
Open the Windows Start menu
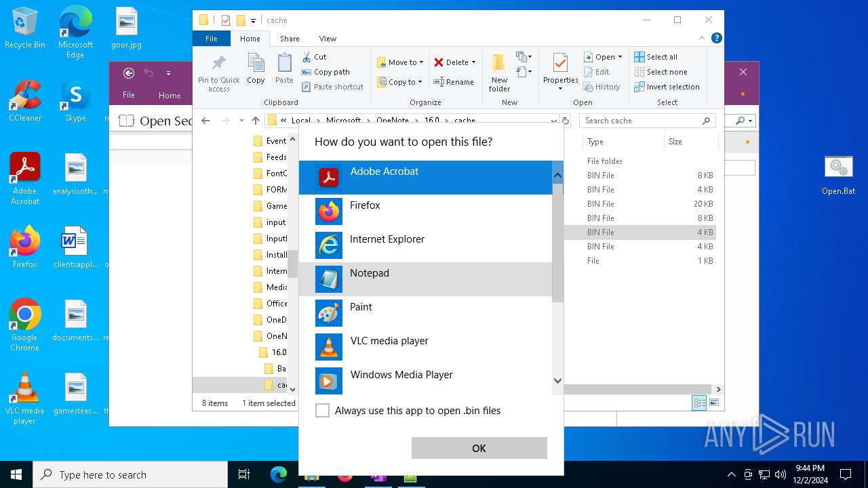point(16,474)
